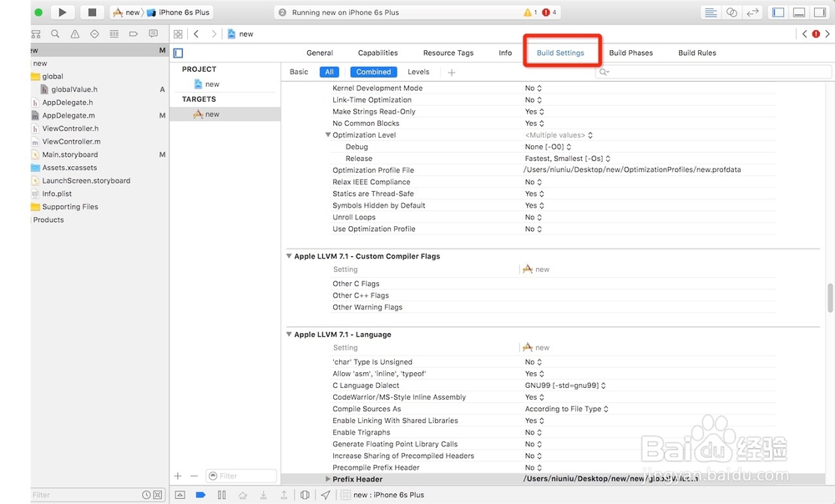Go forward in editor history

click(214, 33)
